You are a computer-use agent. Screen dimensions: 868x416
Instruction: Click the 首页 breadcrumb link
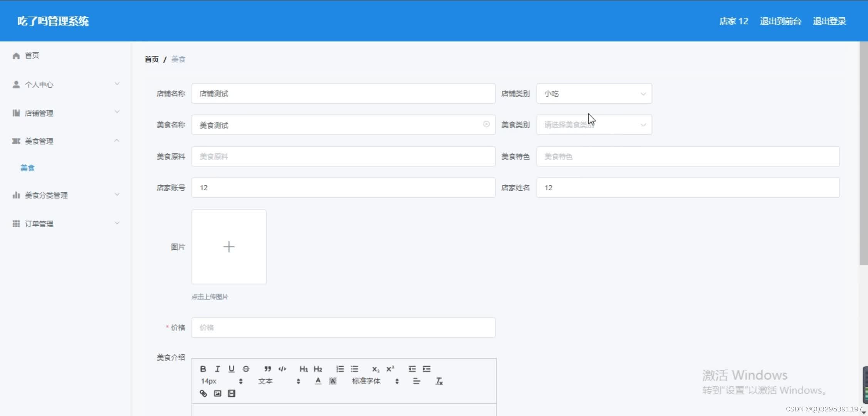coord(151,59)
